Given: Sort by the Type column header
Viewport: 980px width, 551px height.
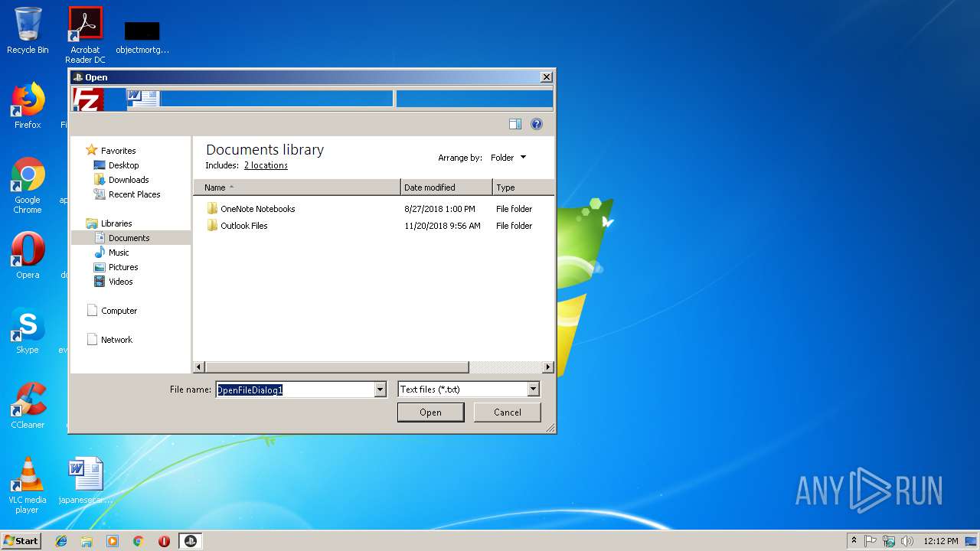Looking at the screenshot, I should pyautogui.click(x=524, y=187).
